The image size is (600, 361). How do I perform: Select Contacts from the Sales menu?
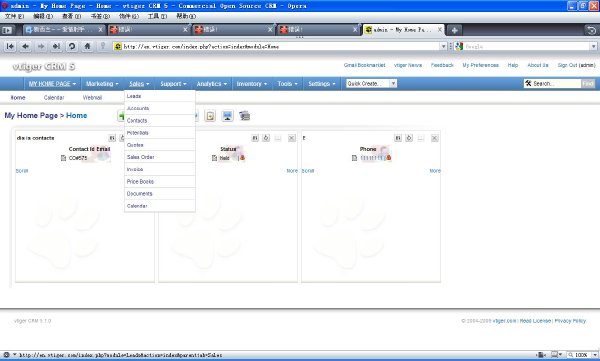[x=160, y=121]
